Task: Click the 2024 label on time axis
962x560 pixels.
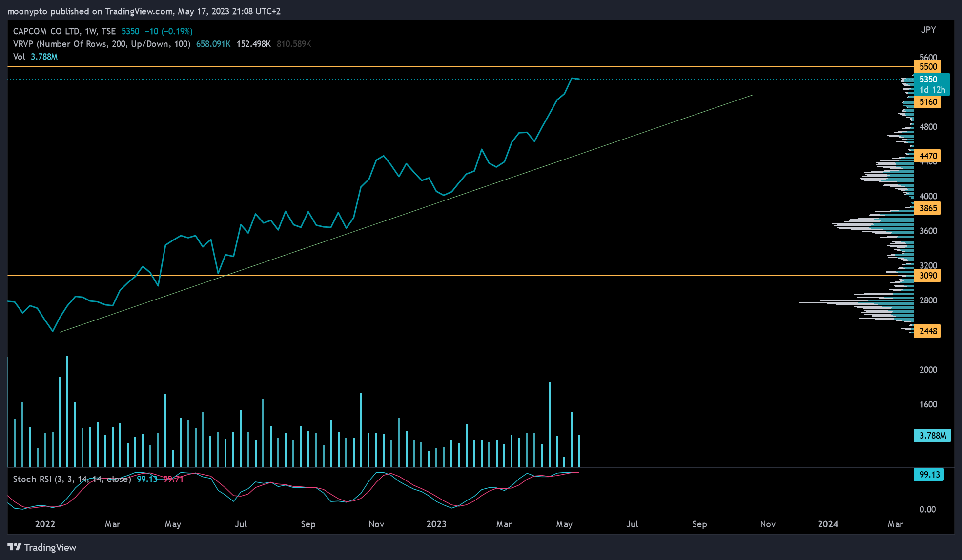Action: click(x=828, y=524)
